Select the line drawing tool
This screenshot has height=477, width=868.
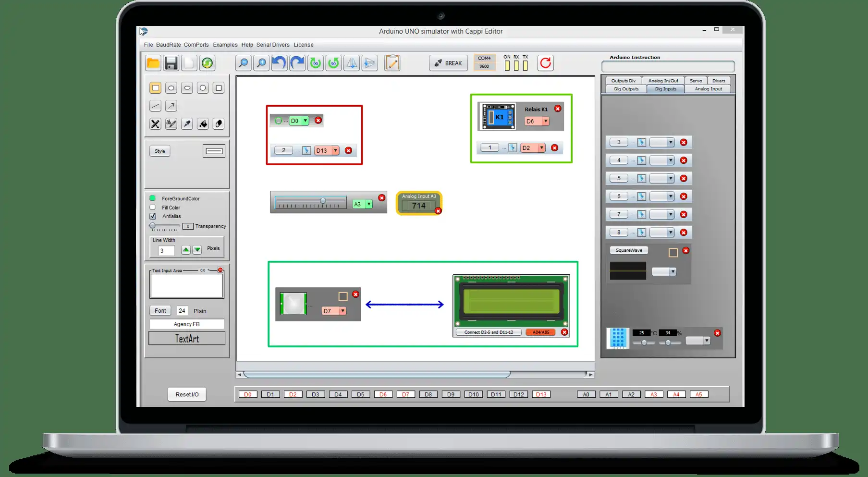pyautogui.click(x=155, y=106)
